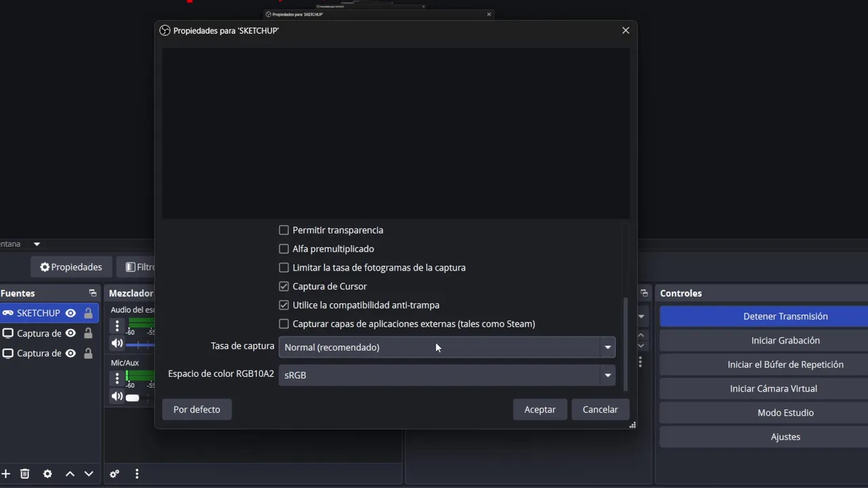The image size is (868, 488).
Task: Move source up with the up arrow
Action: tap(70, 474)
